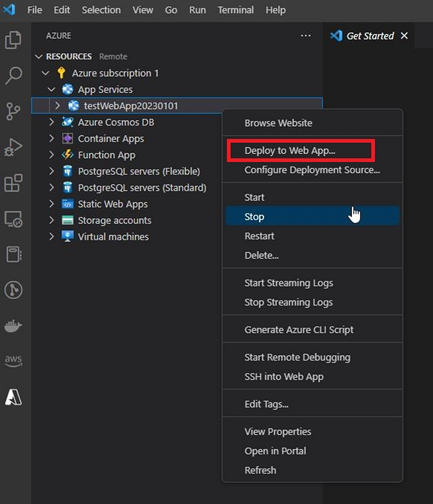Select Browse Website in context menu
Screen dimensions: 433x504
312,123
